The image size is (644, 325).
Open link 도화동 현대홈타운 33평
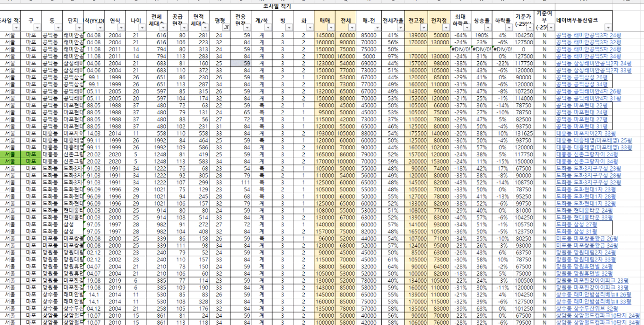pos(584,217)
